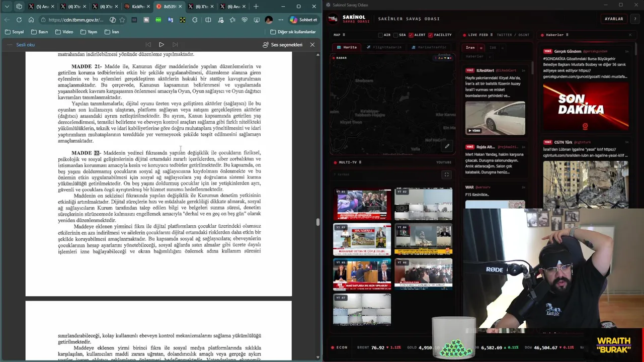Click the map edit pencil icon
This screenshot has width=644, height=362.
(x=447, y=146)
